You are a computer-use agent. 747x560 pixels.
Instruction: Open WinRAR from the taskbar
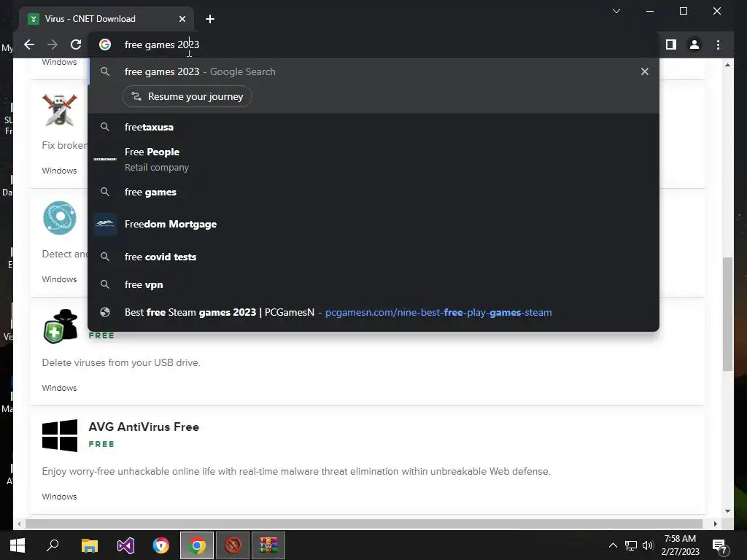click(268, 545)
